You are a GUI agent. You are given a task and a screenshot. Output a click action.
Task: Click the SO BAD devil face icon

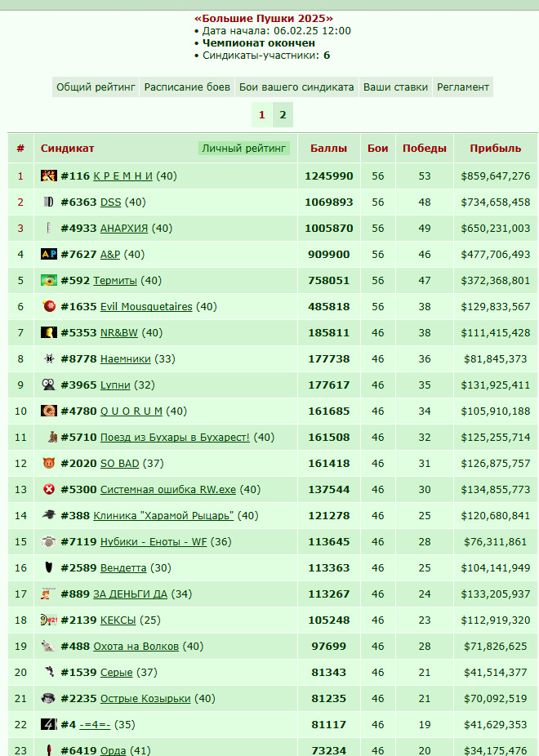[x=49, y=463]
